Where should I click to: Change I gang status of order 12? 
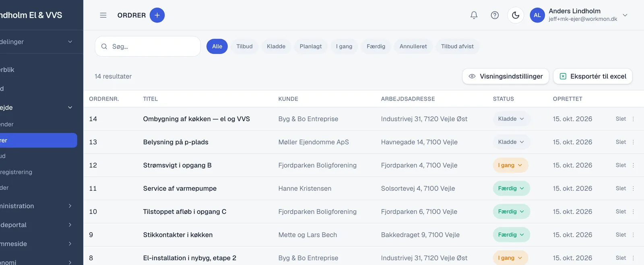click(510, 165)
